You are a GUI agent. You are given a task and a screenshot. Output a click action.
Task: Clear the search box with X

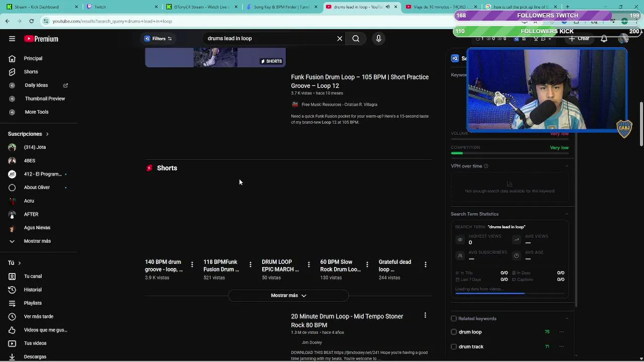pyautogui.click(x=340, y=39)
